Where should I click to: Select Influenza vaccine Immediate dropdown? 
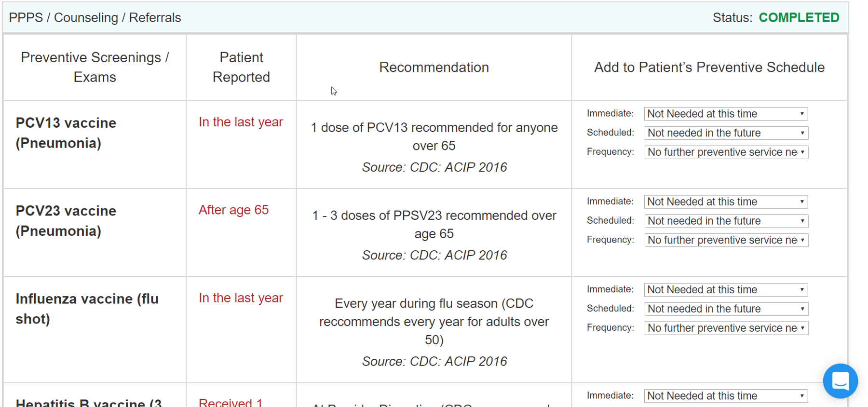[726, 290]
